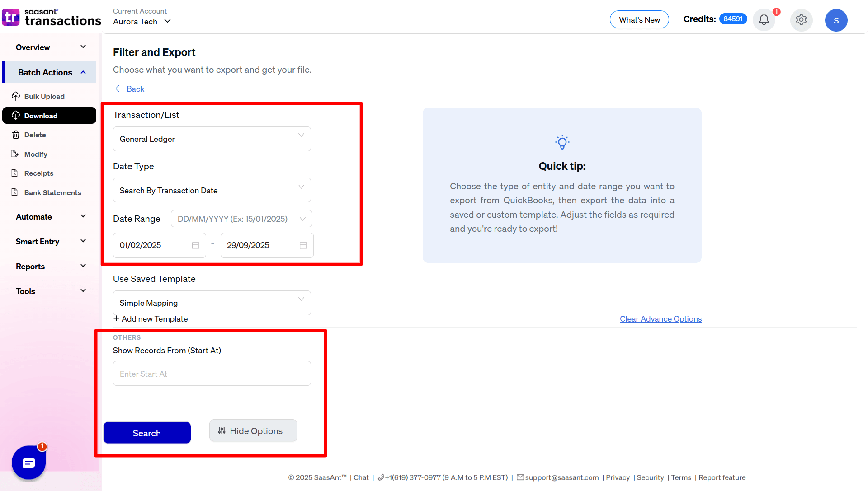Image resolution: width=868 pixels, height=491 pixels.
Task: Click the profile avatar
Action: point(836,20)
